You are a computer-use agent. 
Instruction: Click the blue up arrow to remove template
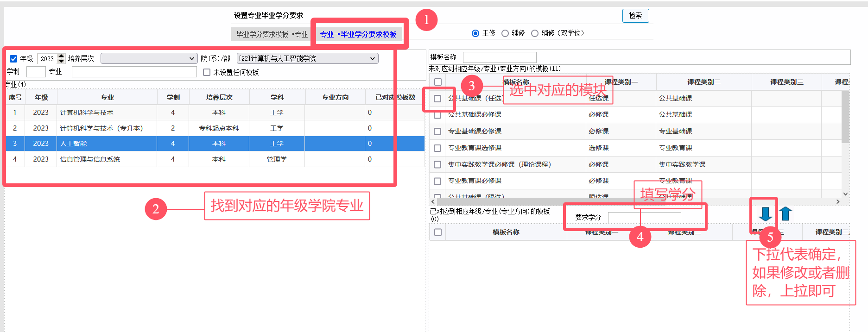click(x=786, y=214)
